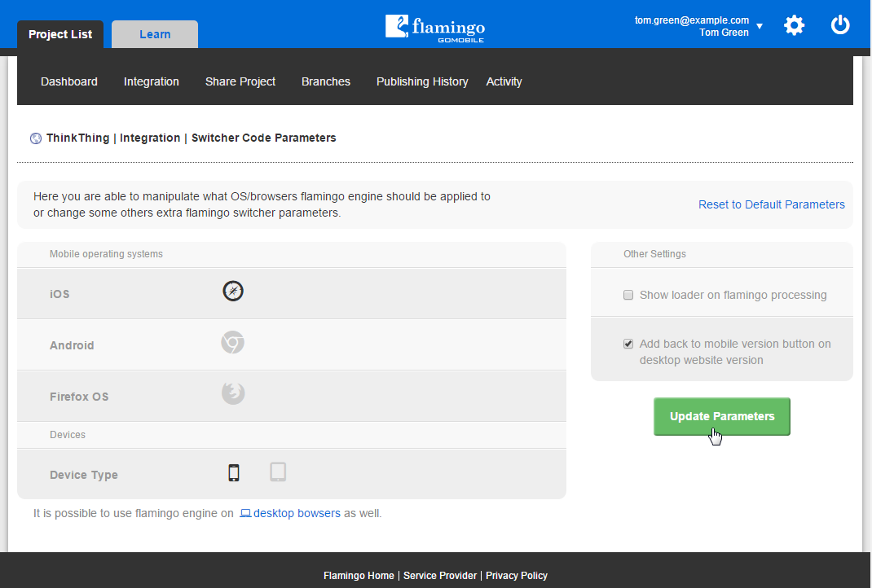This screenshot has height=588, width=872.
Task: Click the Devices section heading
Action: [68, 435]
